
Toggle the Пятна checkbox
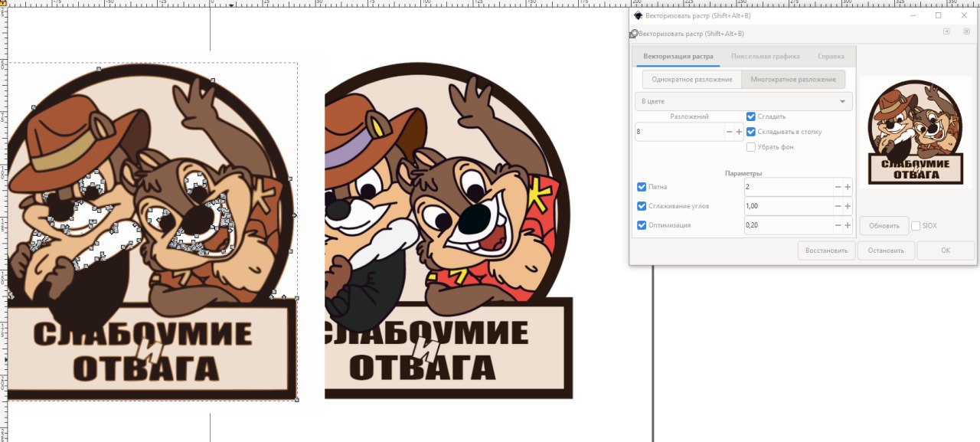coord(642,187)
